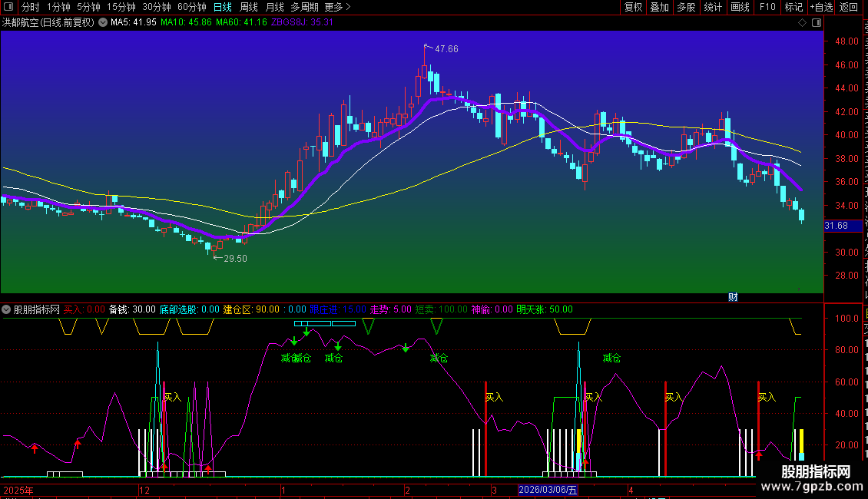This screenshot has width=868, height=499.
Task: Click the 返回 back button
Action: tap(848, 7)
